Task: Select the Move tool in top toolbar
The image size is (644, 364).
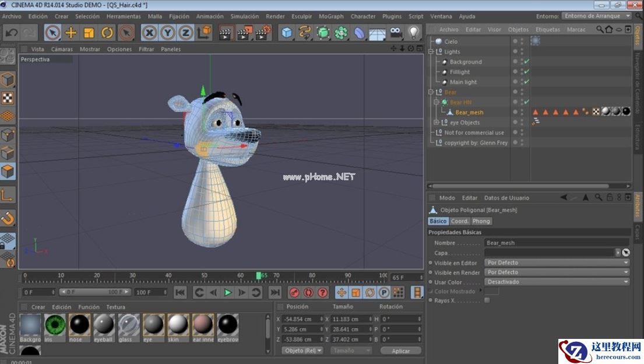Action: pyautogui.click(x=71, y=33)
